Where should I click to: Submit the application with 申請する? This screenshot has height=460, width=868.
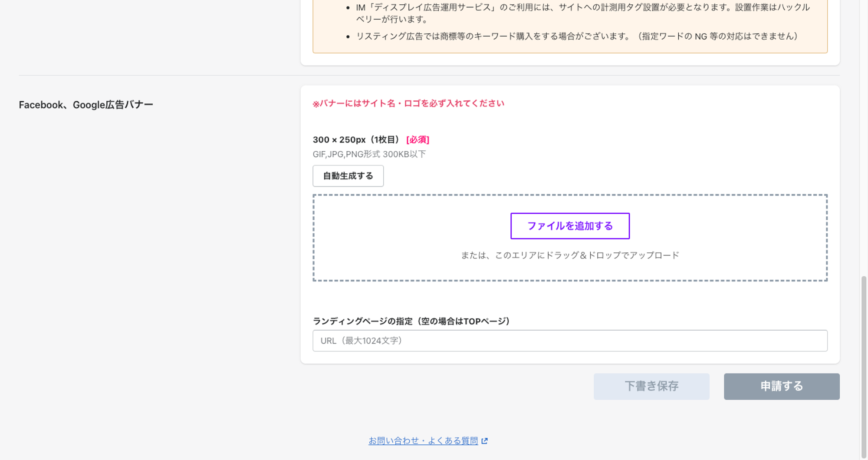[781, 386]
